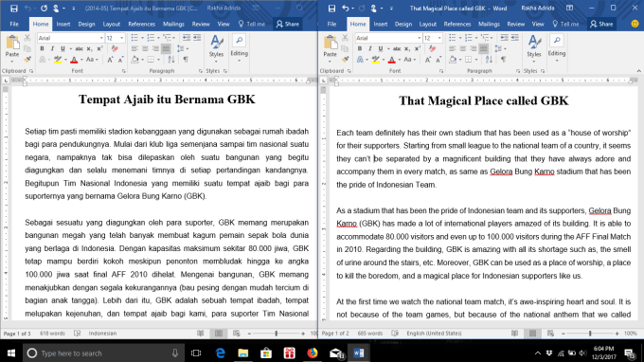644x362 pixels.
Task: Switch to References tab in left window
Action: [x=142, y=25]
